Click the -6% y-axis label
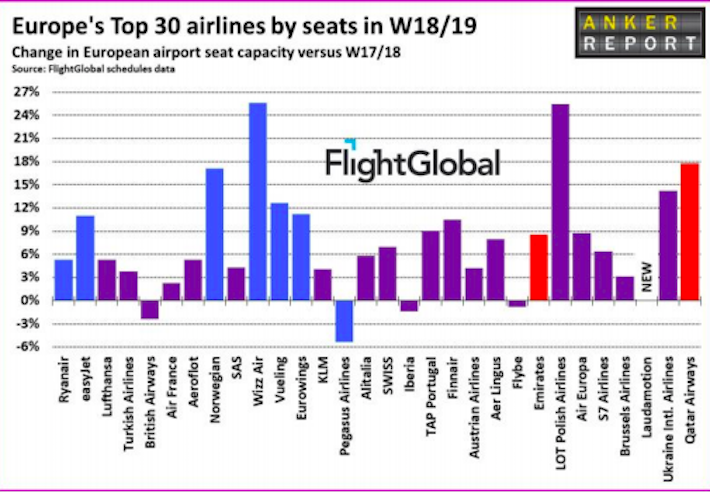 28,347
